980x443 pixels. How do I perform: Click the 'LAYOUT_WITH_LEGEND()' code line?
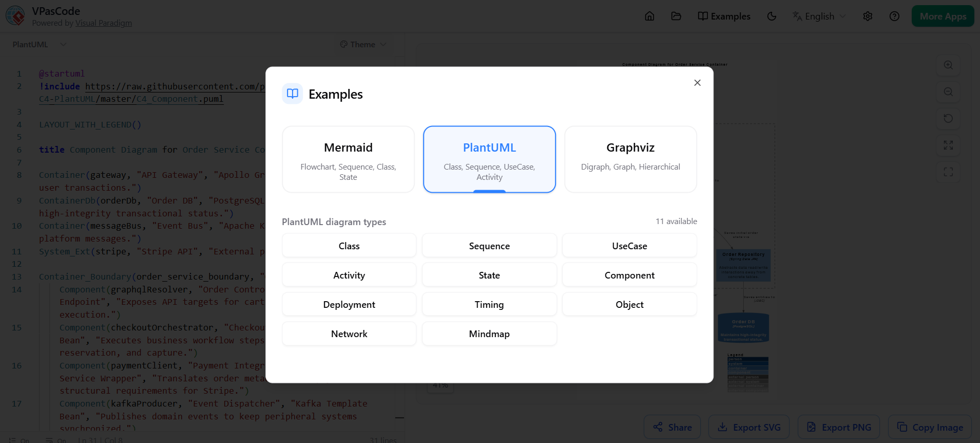click(x=90, y=124)
